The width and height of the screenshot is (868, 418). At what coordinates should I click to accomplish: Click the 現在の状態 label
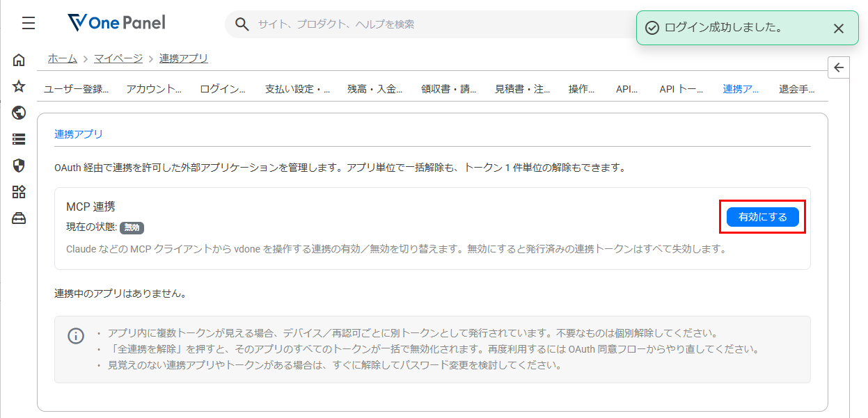[91, 227]
